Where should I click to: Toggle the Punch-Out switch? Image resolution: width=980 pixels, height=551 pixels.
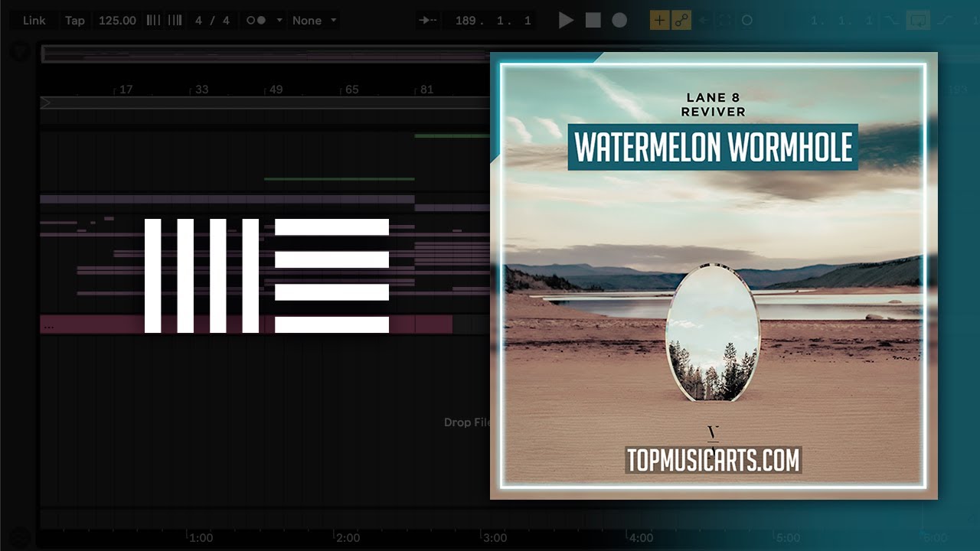[x=945, y=21]
